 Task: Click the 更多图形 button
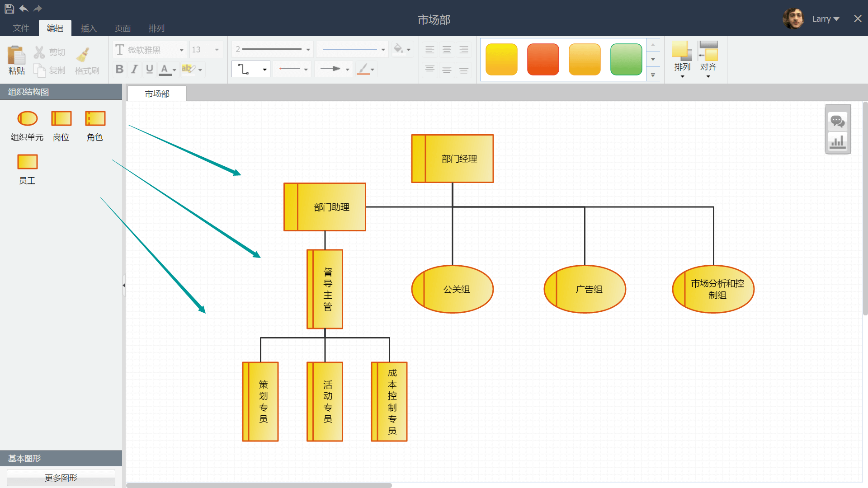pos(61,478)
